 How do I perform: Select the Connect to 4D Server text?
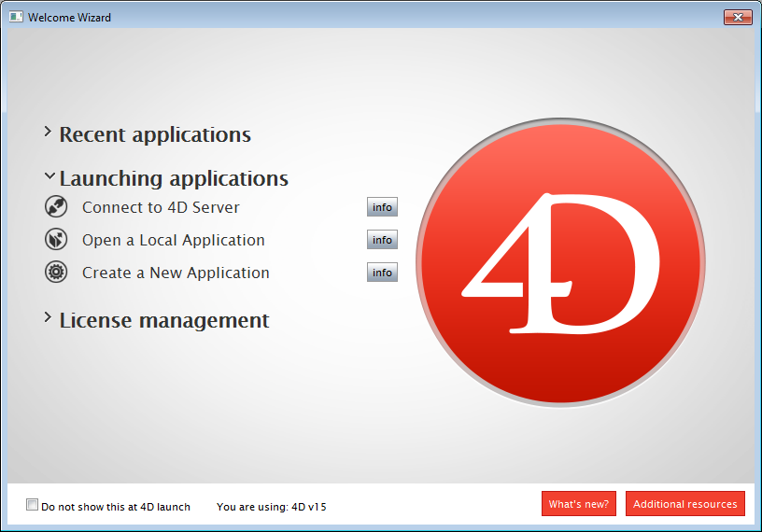(x=161, y=207)
